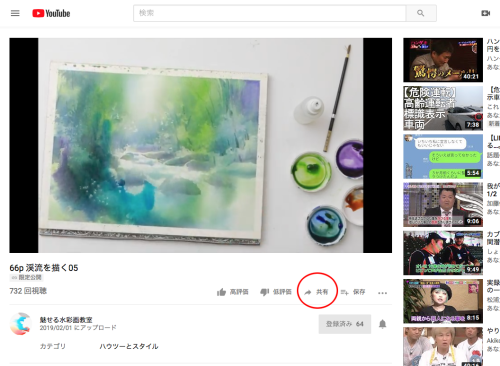The width and height of the screenshot is (500, 366).
Task: Click the 732 回視聴 view count
Action: pos(28,291)
